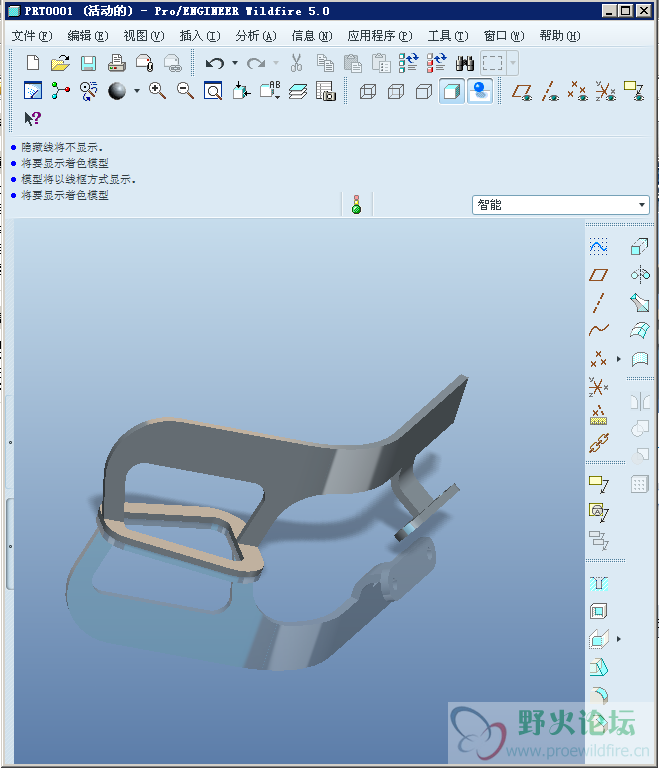Toggle datum axes display
659x769 pixels.
550,91
